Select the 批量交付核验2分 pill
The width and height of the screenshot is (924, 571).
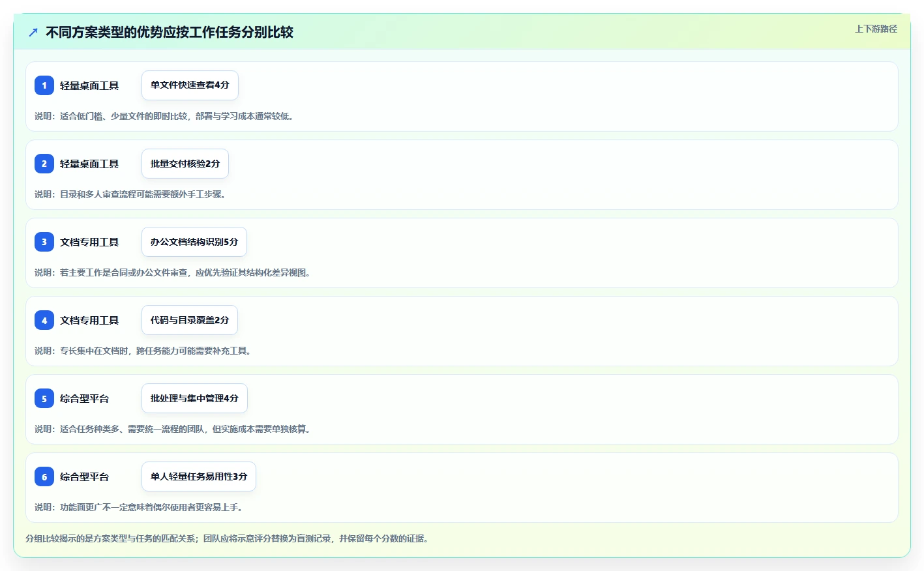[185, 164]
